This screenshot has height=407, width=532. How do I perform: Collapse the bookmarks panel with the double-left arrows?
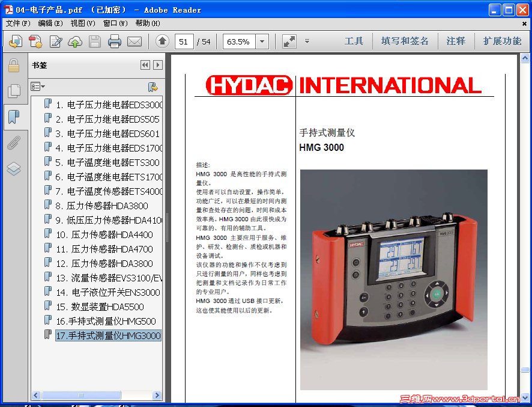[x=146, y=65]
